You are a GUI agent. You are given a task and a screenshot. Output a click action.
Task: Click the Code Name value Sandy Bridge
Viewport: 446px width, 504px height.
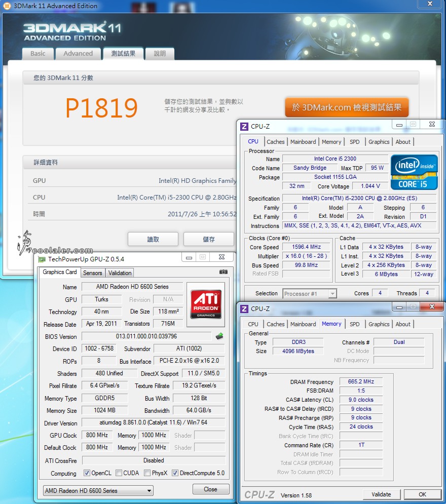coord(310,168)
